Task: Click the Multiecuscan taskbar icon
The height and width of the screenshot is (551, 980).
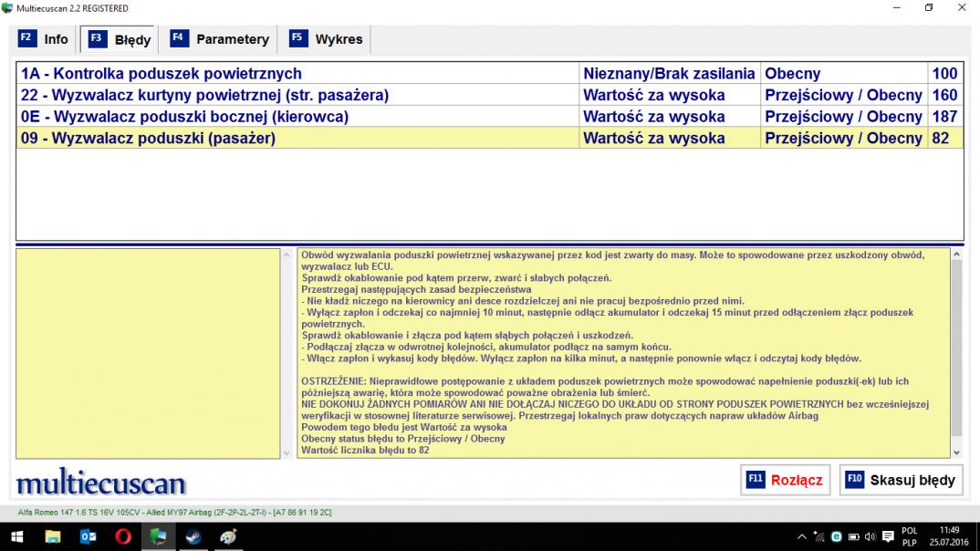Action: click(x=158, y=536)
